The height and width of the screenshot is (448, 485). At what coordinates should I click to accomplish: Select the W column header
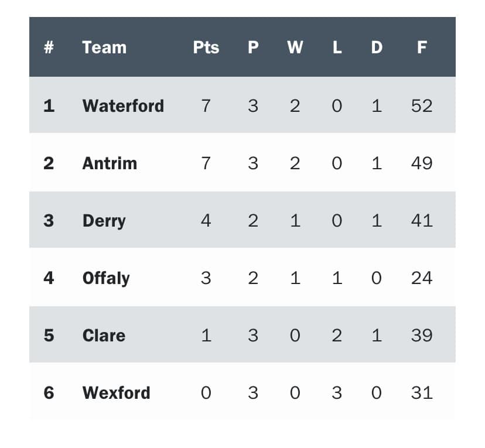295,47
